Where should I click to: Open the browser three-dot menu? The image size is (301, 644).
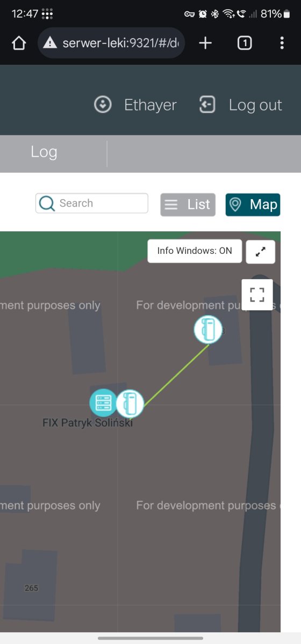point(282,43)
